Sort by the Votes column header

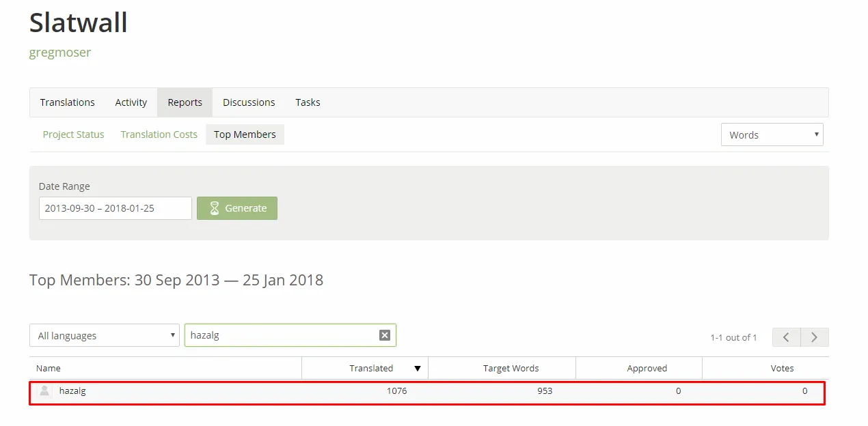[x=765, y=368]
